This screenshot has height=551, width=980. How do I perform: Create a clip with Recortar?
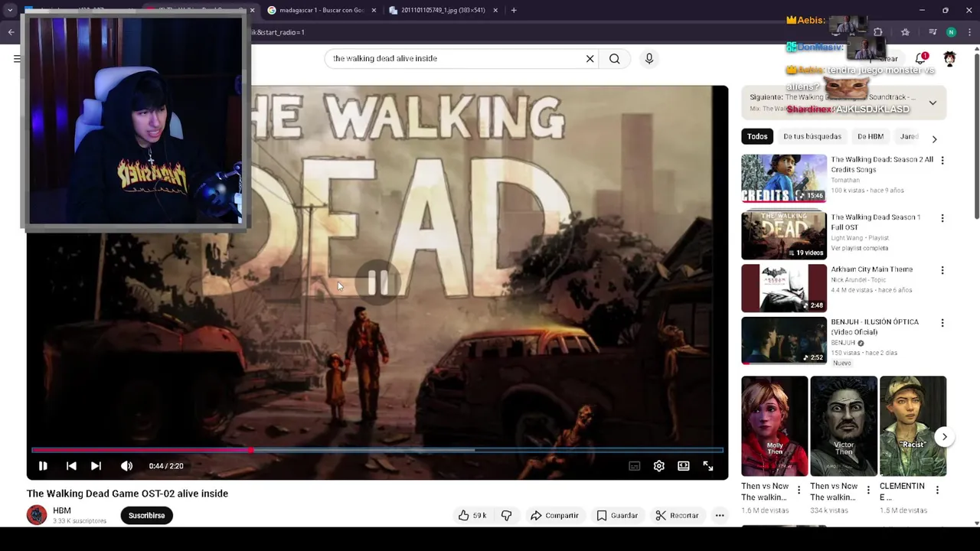[678, 516]
